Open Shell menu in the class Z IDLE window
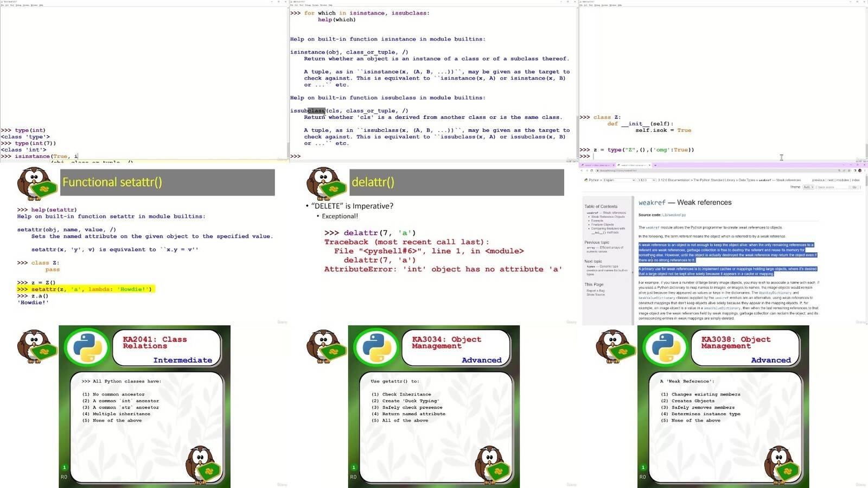Image resolution: width=868 pixels, height=488 pixels. point(592,5)
